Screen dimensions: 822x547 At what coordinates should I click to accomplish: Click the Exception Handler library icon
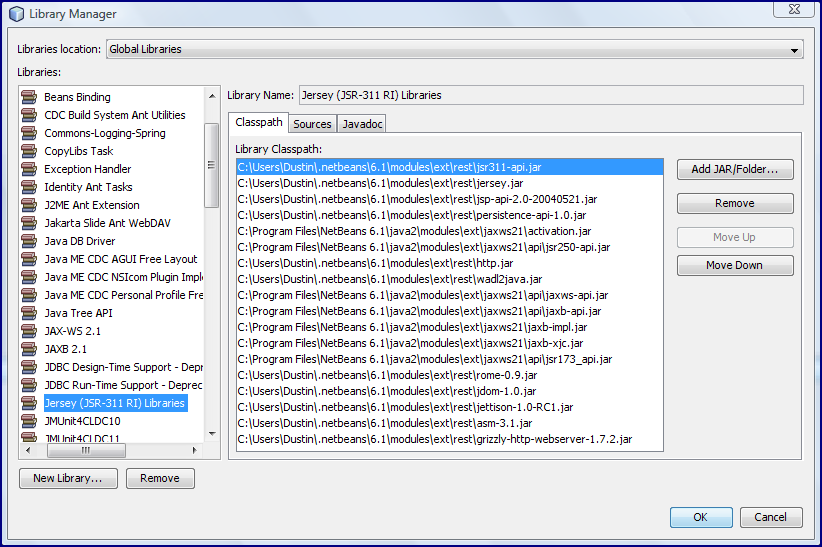click(x=29, y=169)
